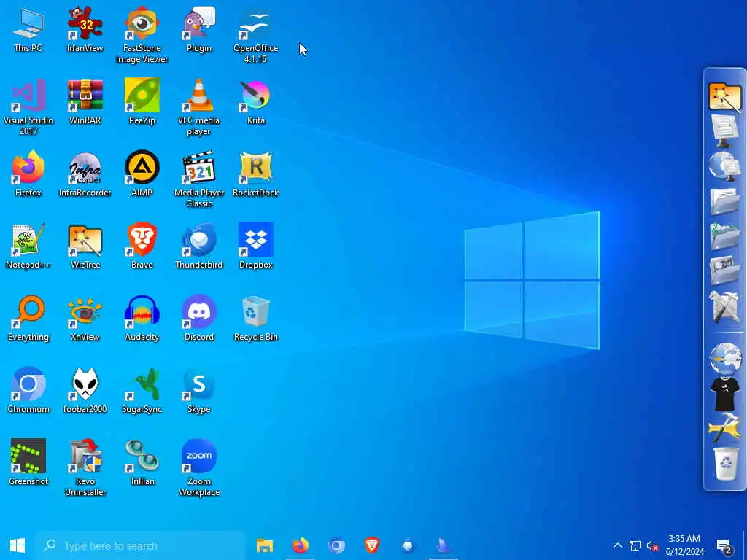747x560 pixels.
Task: Select the Chromium desktop shortcut
Action: pyautogui.click(x=28, y=391)
